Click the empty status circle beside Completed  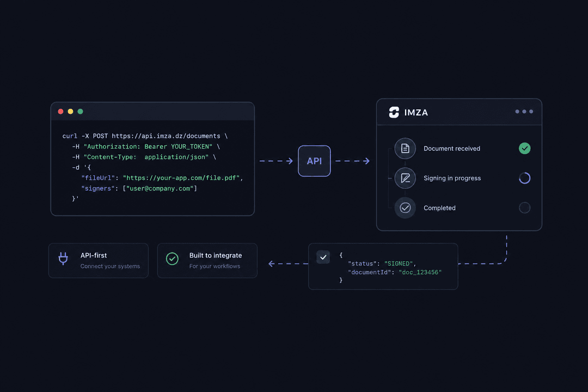(x=524, y=207)
